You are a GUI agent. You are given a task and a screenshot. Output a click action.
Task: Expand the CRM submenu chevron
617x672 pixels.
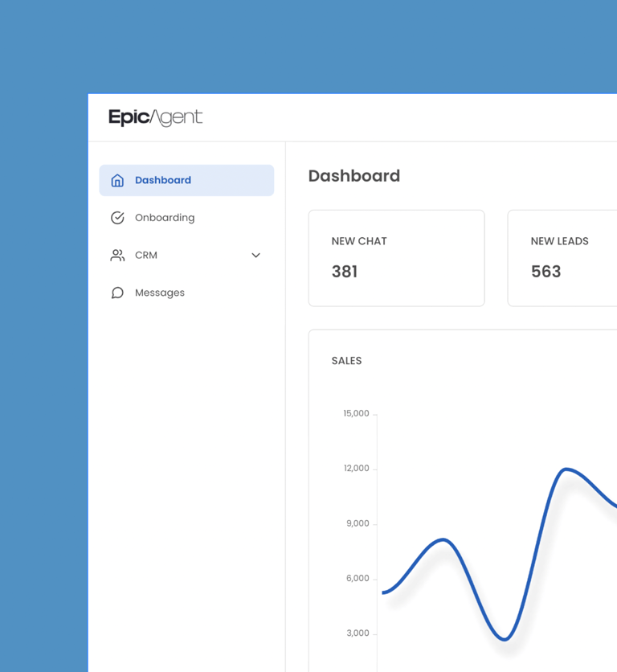[x=255, y=256]
